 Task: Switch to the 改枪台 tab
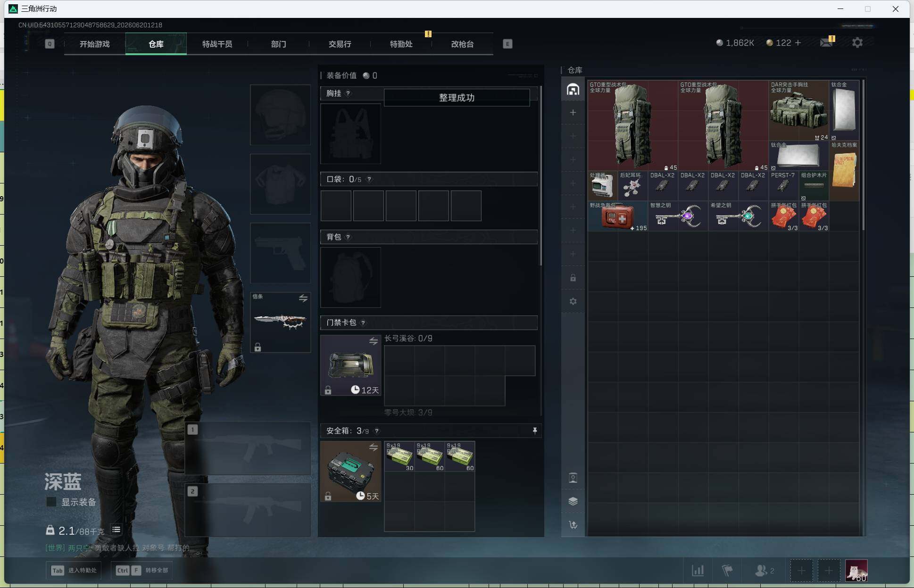[x=463, y=44]
